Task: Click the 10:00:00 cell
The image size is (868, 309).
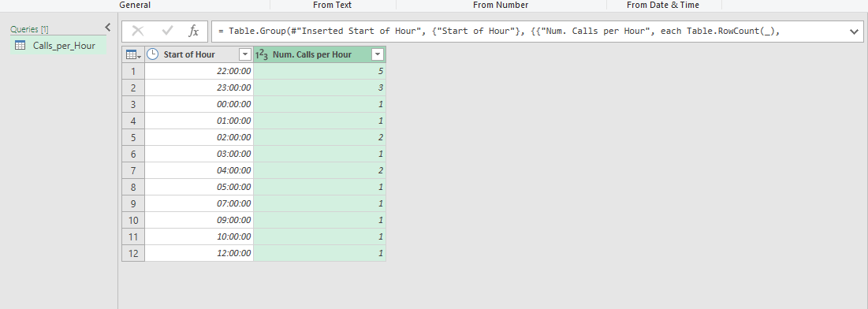Action: tap(199, 236)
